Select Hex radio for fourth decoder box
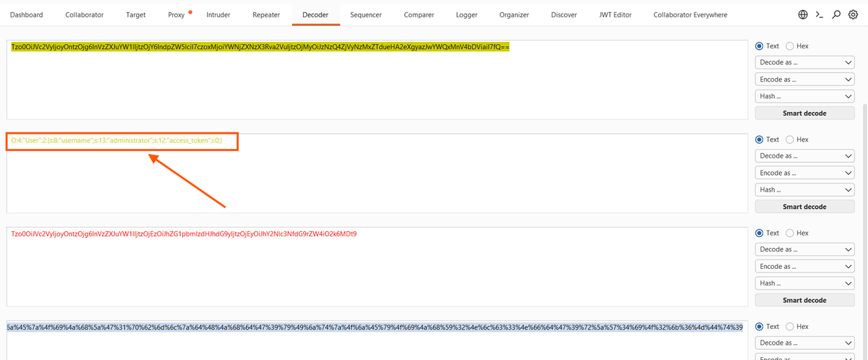868x360 pixels. pyautogui.click(x=790, y=327)
